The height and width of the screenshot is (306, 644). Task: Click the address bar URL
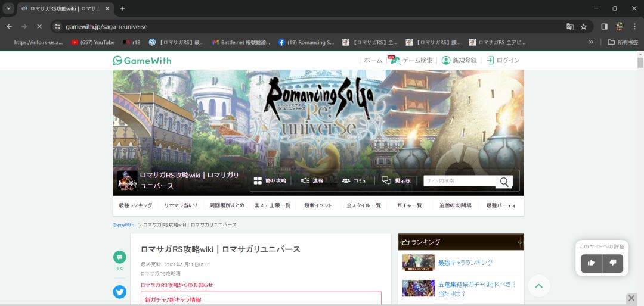(106, 27)
